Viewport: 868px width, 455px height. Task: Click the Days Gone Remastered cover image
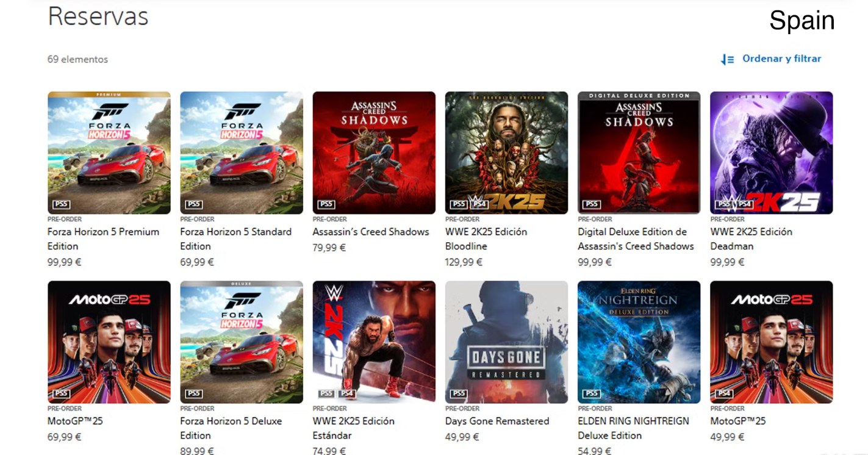tap(506, 342)
